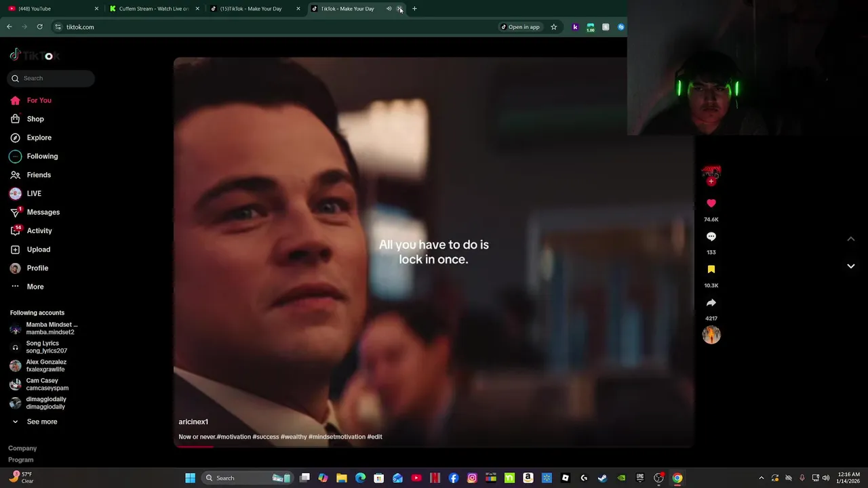This screenshot has width=868, height=488.
Task: Go to the next video with down chevron
Action: pos(850,266)
